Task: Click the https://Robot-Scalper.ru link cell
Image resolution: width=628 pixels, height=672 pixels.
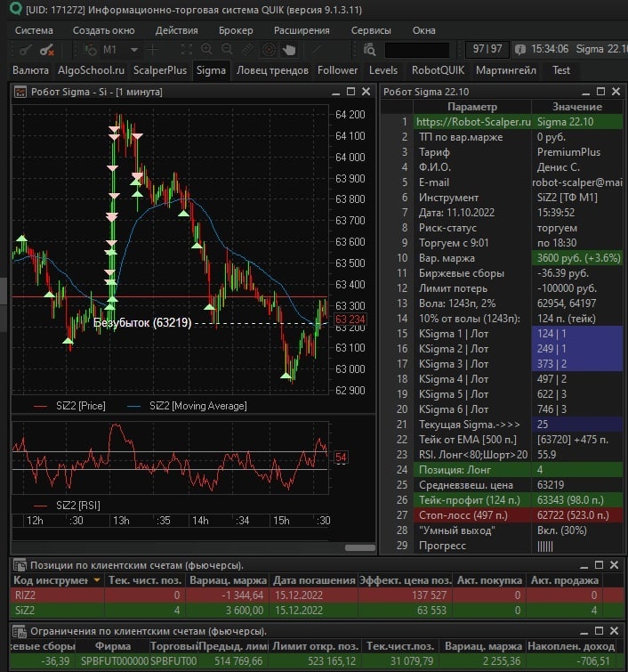Action: [473, 122]
